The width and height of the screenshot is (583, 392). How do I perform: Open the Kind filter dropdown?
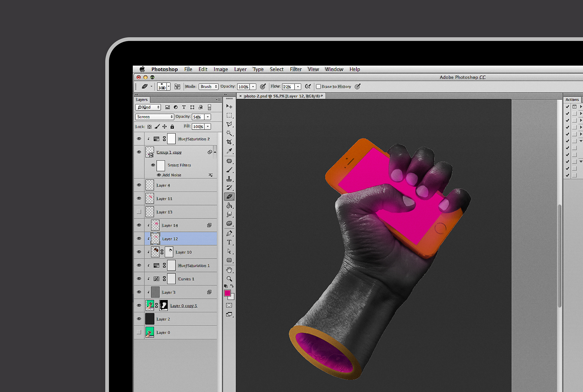pyautogui.click(x=148, y=107)
